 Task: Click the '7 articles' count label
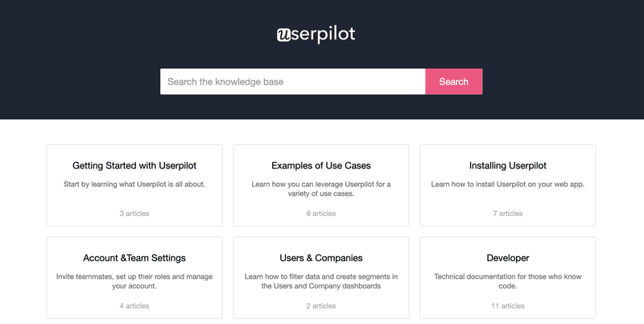coord(508,214)
